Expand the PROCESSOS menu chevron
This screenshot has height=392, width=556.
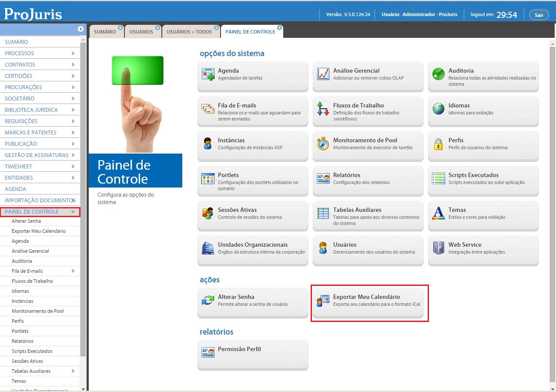click(73, 53)
